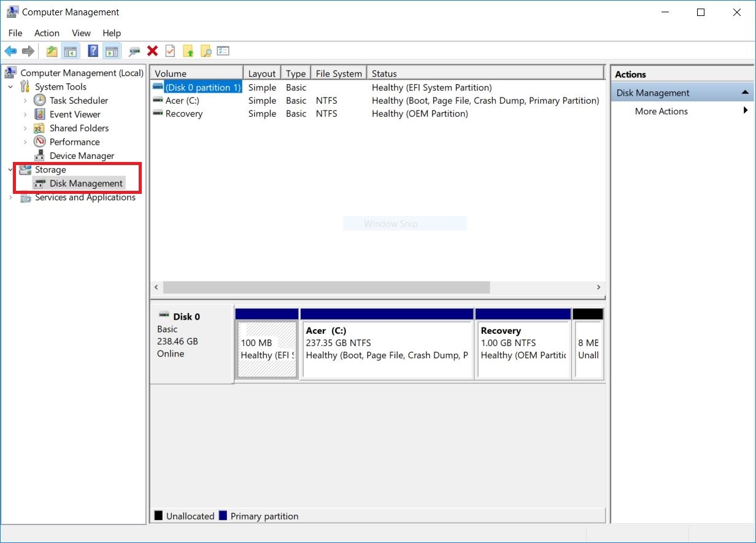Click the Task Scheduler icon in the sidebar
The height and width of the screenshot is (543, 756).
point(39,100)
